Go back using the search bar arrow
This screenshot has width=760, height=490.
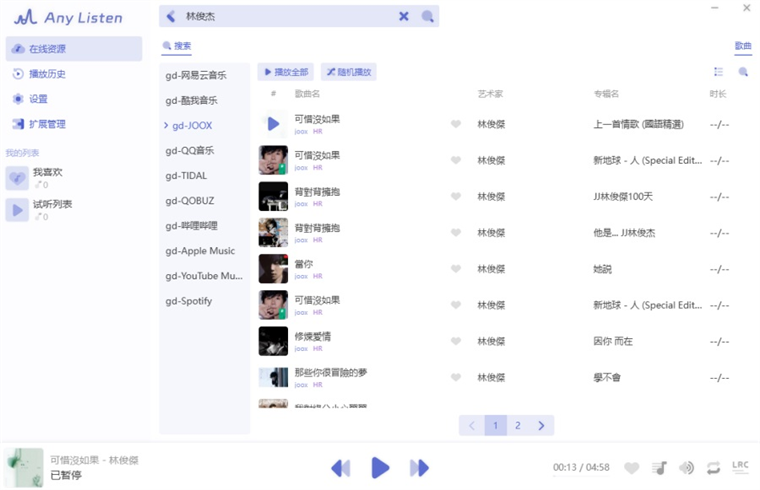171,16
